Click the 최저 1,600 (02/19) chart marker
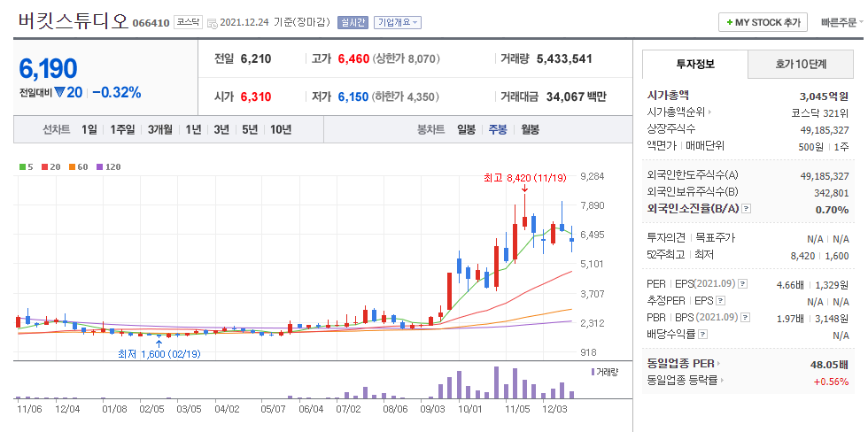868x432 pixels. click(x=159, y=354)
